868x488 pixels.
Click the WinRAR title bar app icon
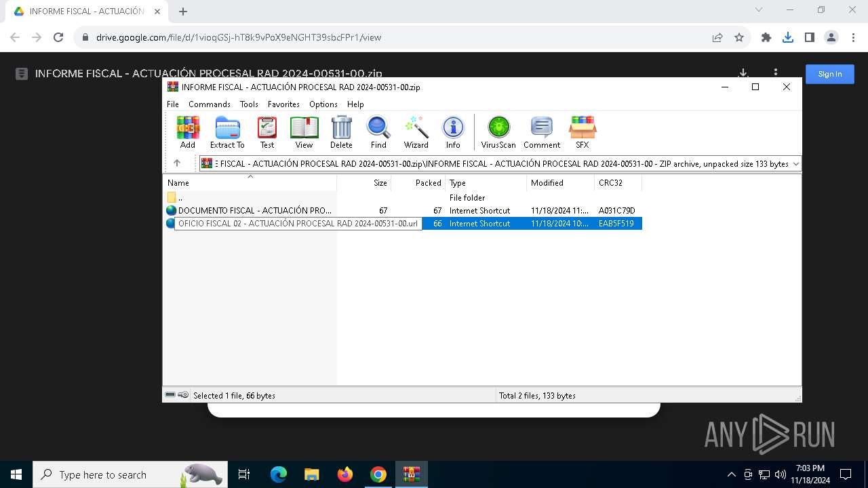[173, 87]
